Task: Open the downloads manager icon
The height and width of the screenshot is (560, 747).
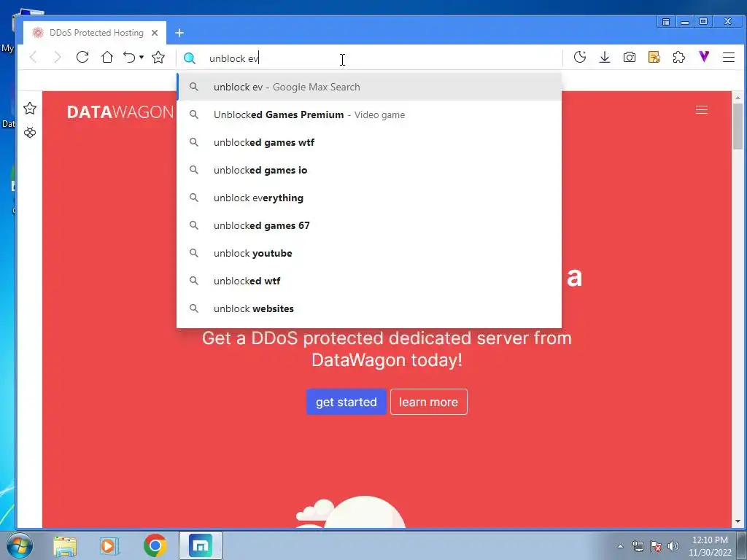Action: point(605,57)
